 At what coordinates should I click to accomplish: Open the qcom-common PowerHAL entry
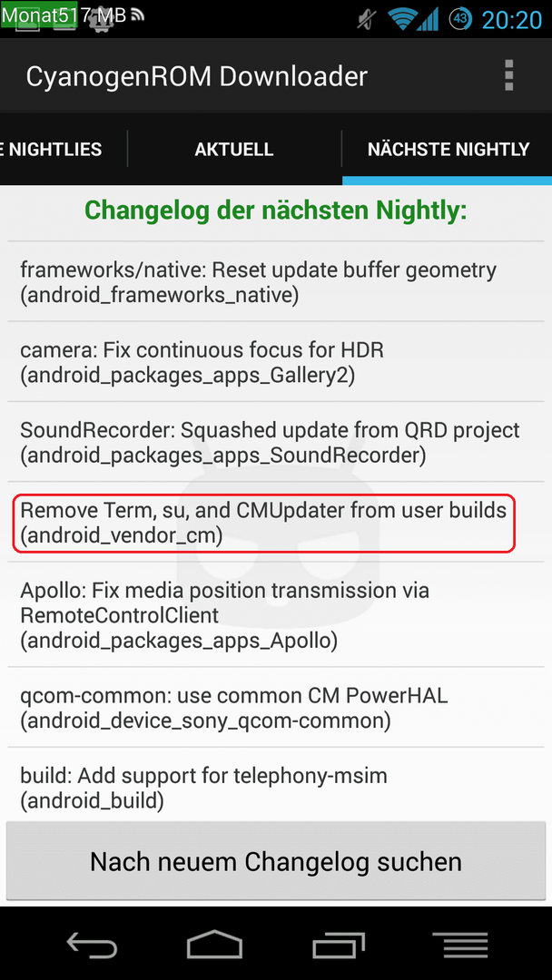coord(276,707)
